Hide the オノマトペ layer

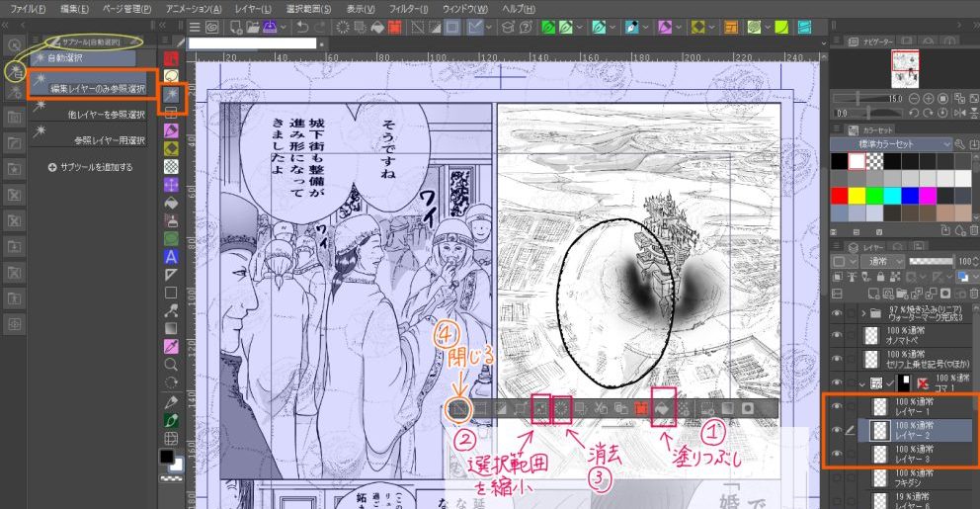(837, 335)
